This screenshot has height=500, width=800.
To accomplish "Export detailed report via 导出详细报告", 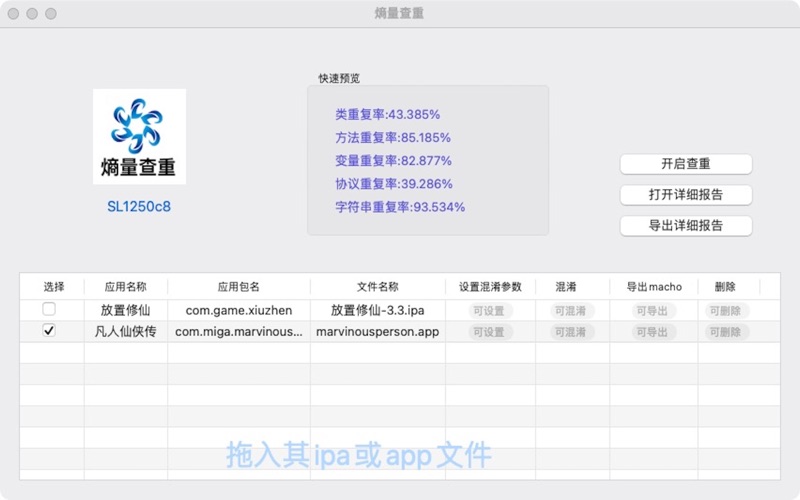I will point(686,226).
